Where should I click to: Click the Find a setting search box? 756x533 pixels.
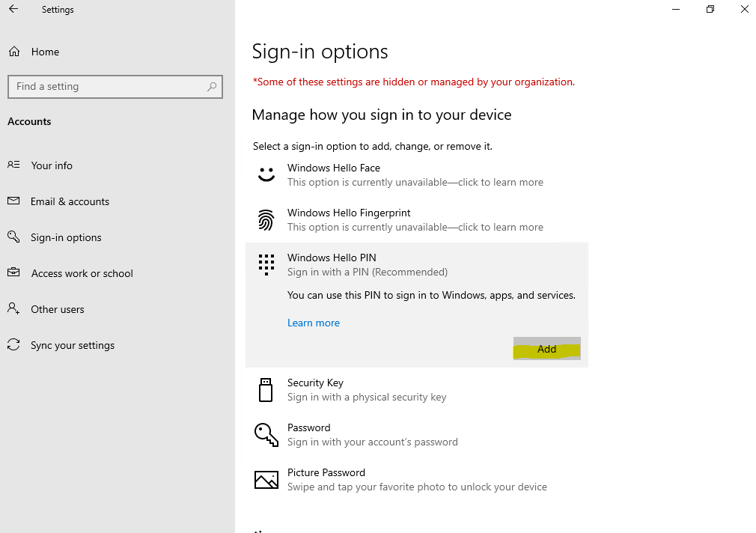tap(115, 87)
